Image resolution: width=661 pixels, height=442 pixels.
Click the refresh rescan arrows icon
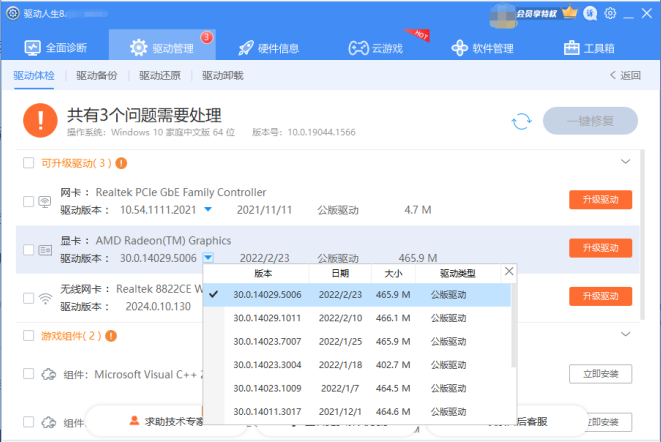521,121
